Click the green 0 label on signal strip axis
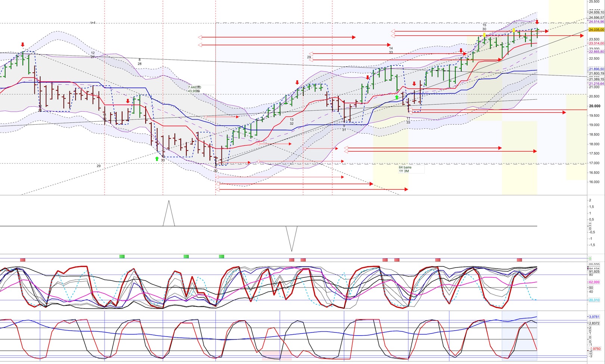This screenshot has height=364, width=605. point(590,258)
